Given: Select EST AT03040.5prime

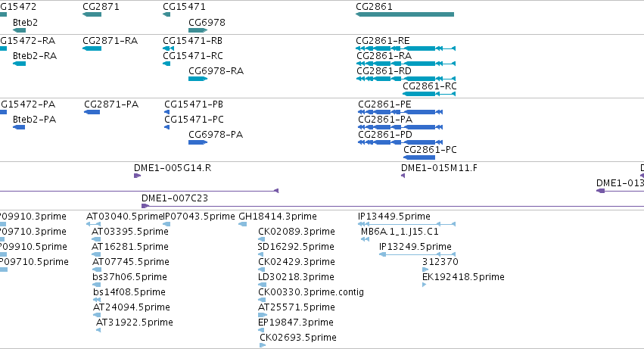Looking at the screenshot, I should point(125,217).
